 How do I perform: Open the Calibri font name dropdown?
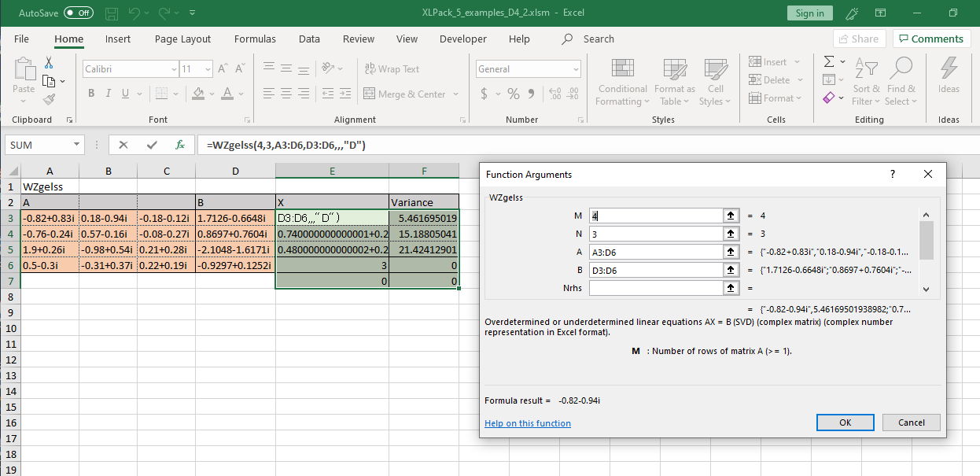coord(173,69)
